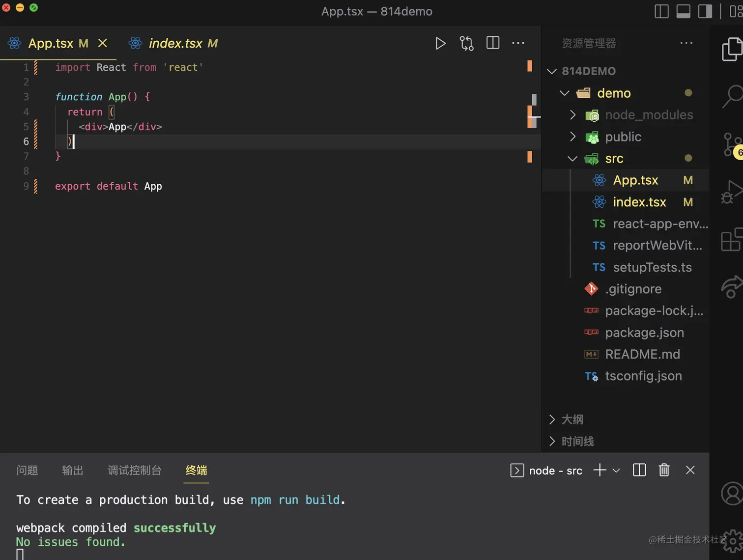Open the Explorer view in activity bar
This screenshot has height=560, width=743.
(732, 50)
